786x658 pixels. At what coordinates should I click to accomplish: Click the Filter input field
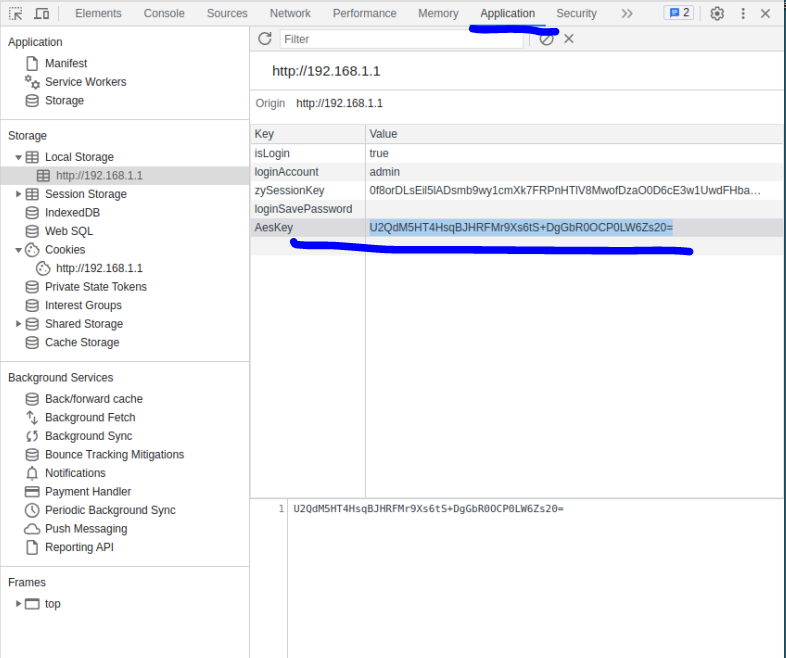coord(401,39)
